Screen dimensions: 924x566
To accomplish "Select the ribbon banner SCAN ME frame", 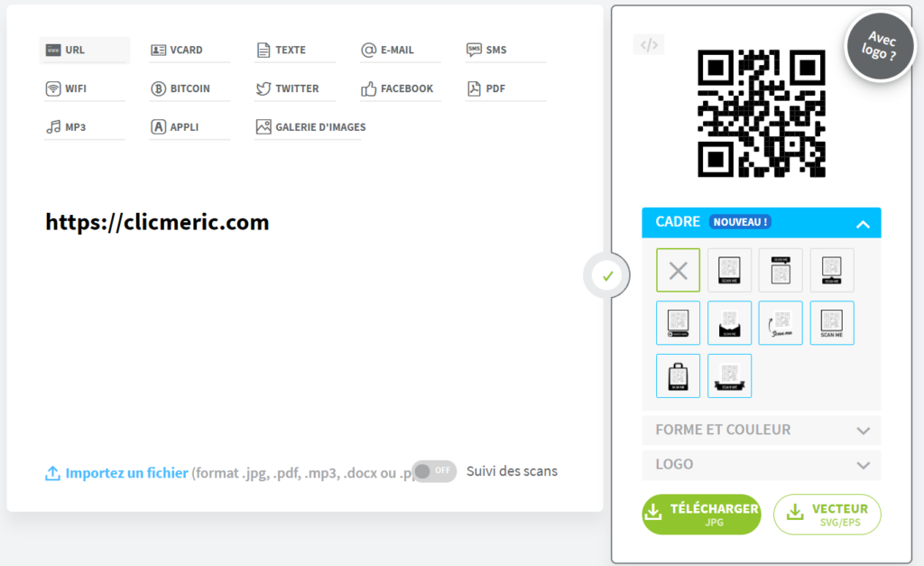I will (729, 376).
